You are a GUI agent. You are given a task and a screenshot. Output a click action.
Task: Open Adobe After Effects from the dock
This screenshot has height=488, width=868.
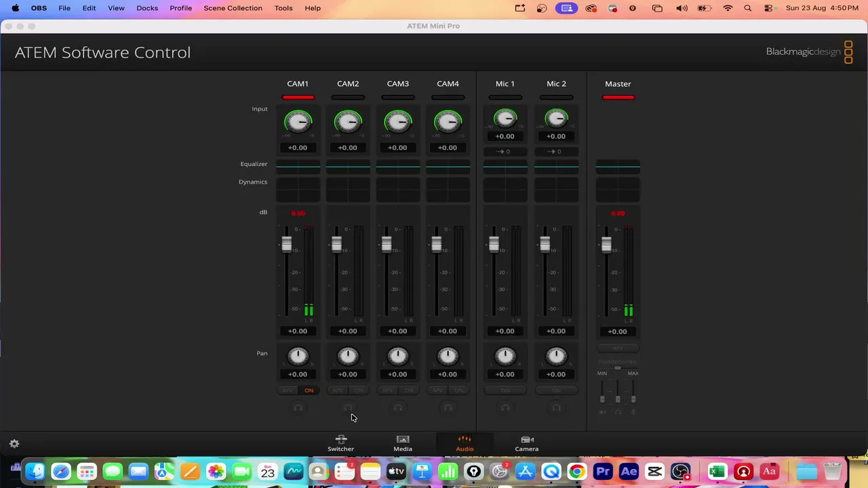pos(629,472)
